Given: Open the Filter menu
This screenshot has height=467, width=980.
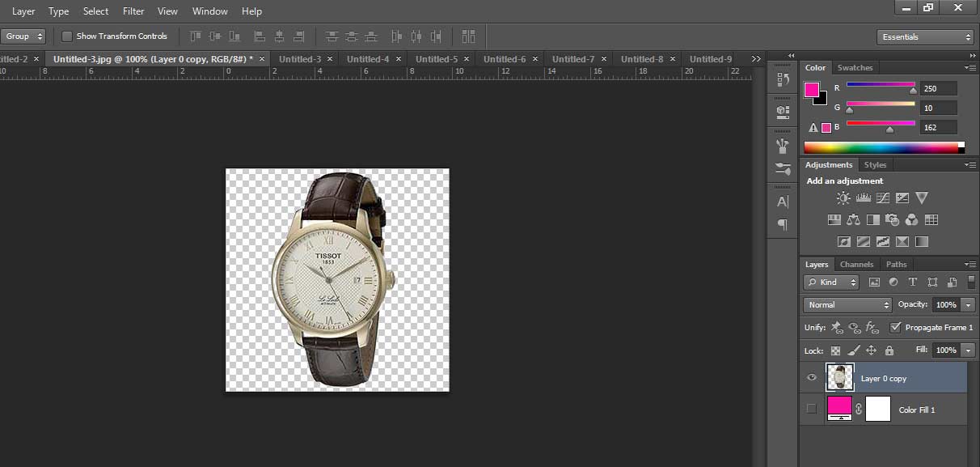Looking at the screenshot, I should coord(133,11).
